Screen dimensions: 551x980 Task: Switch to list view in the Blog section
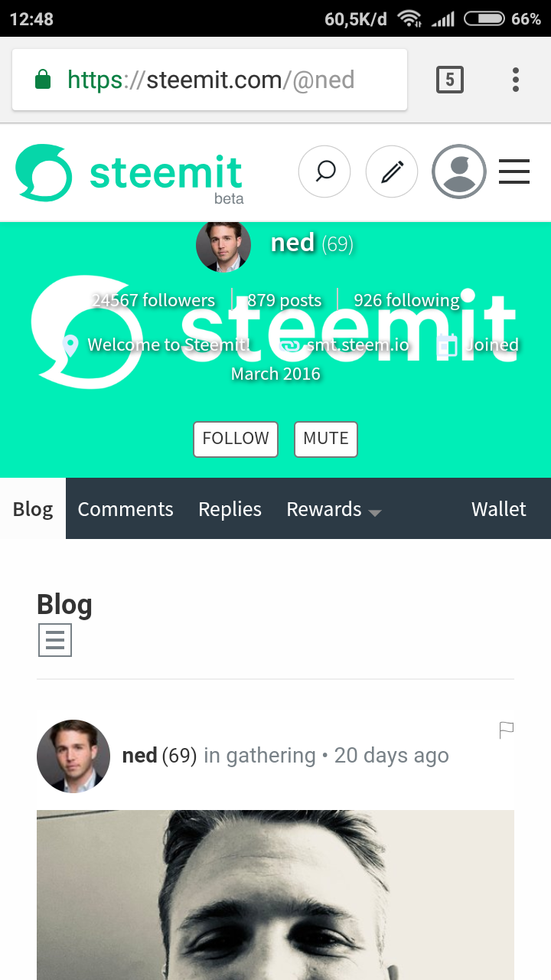pyautogui.click(x=54, y=639)
